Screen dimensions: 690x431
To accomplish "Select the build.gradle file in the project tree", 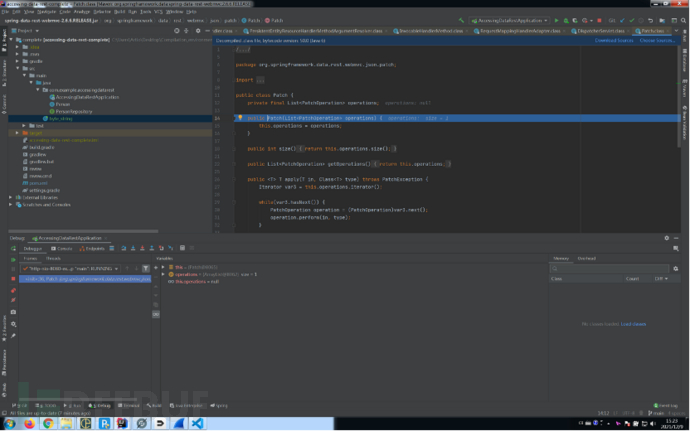I will 38,147.
